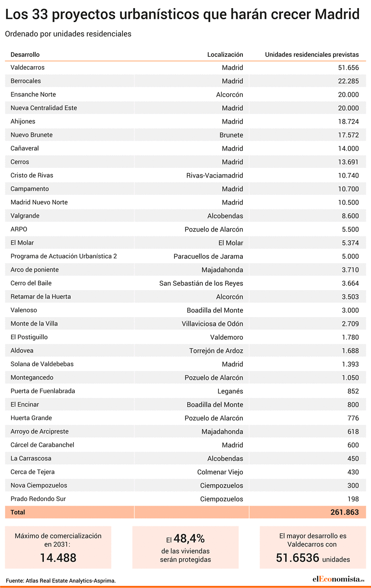Click the Berrocales development name

[26, 81]
